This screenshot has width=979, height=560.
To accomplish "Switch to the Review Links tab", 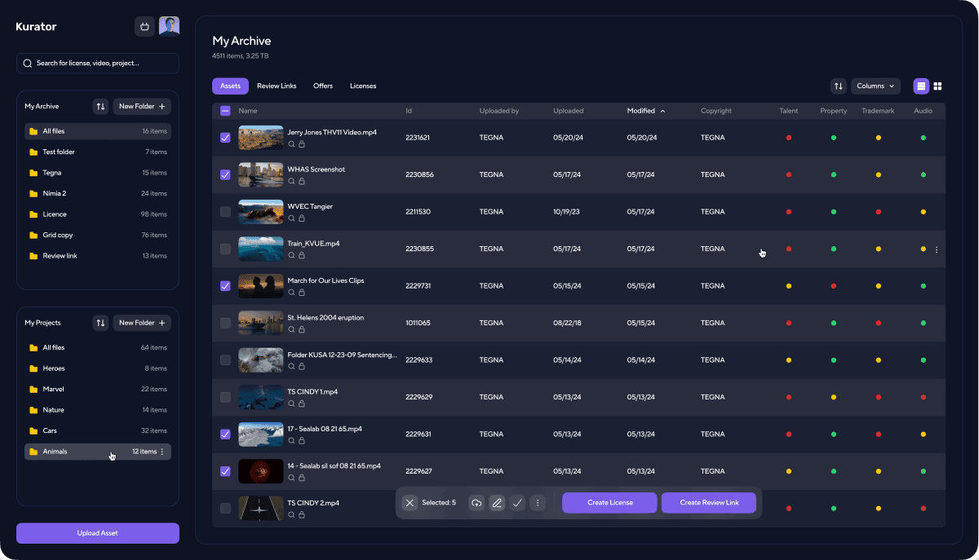I will tap(277, 86).
